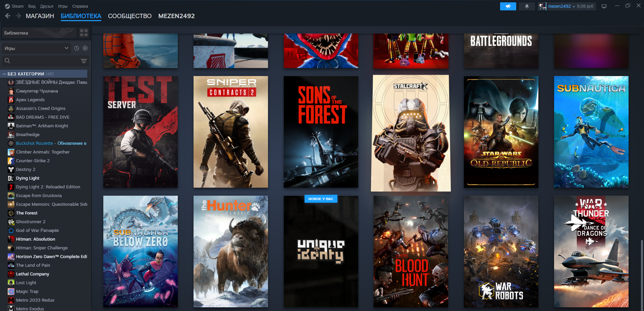The width and height of the screenshot is (644, 311).
Task: Switch to the СООБЩЕСТВО tab
Action: pos(130,16)
